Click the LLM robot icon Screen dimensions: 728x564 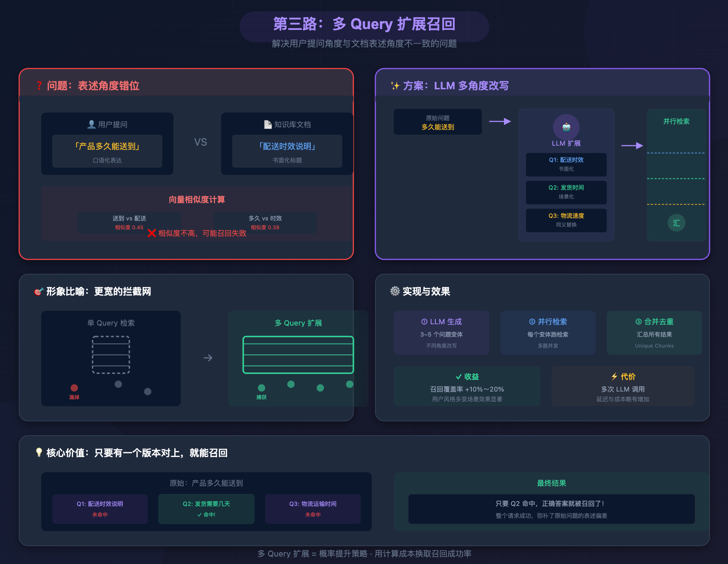(566, 127)
